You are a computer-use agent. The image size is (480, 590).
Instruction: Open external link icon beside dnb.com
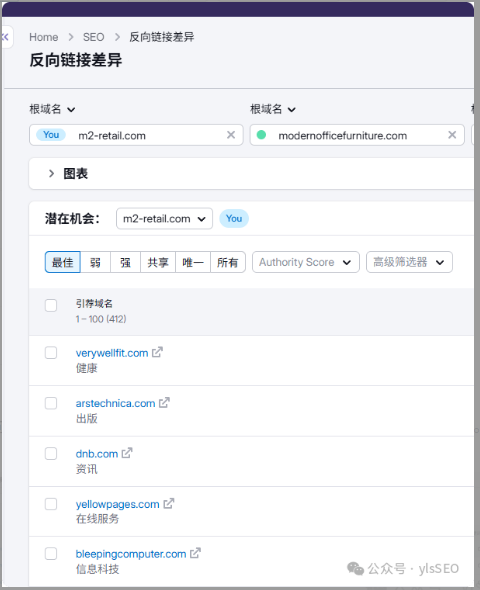127,453
